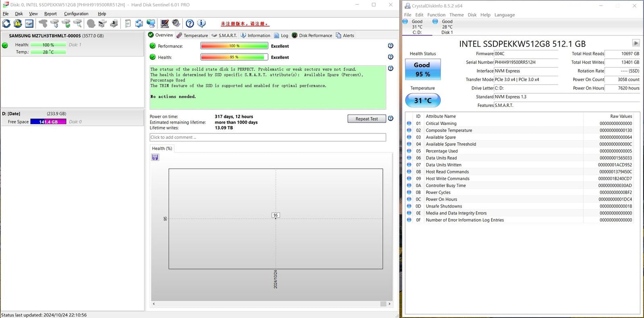Click the document report toolbar icon
The width and height of the screenshot is (644, 318).
(128, 24)
